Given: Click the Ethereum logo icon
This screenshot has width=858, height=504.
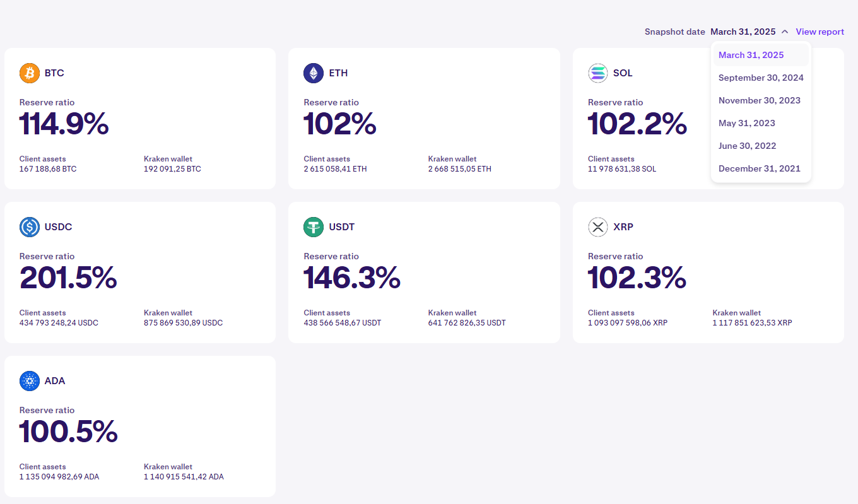Looking at the screenshot, I should 314,73.
